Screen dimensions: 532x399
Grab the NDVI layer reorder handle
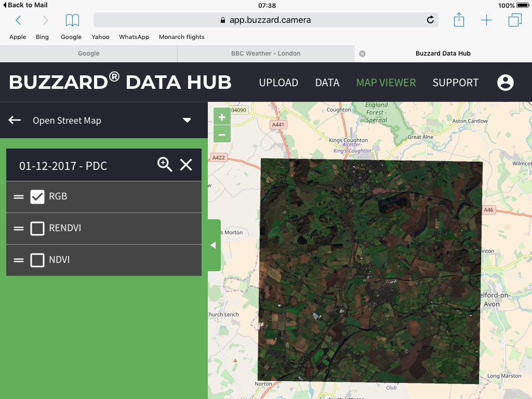click(x=19, y=260)
